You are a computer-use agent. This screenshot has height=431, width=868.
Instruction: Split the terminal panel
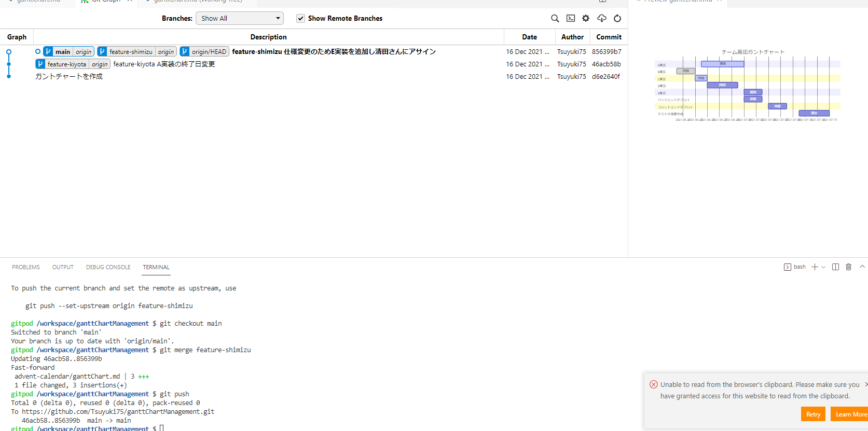click(835, 267)
